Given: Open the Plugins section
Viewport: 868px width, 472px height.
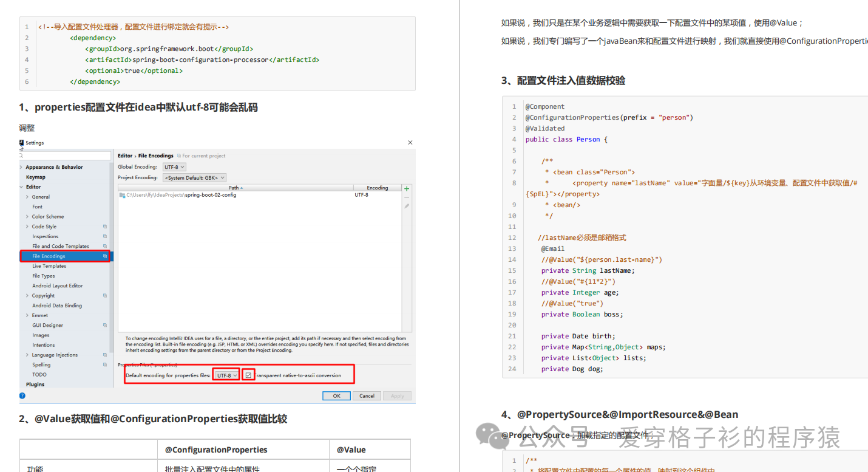Looking at the screenshot, I should tap(35, 384).
